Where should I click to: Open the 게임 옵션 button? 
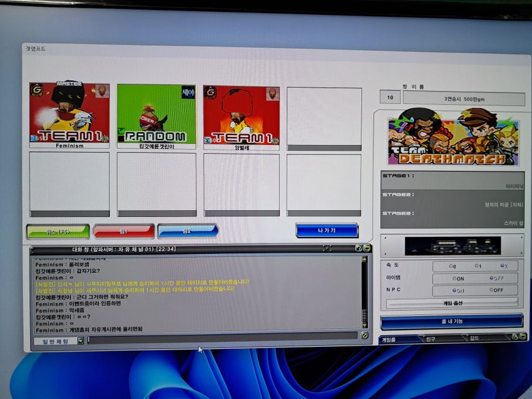click(x=453, y=303)
